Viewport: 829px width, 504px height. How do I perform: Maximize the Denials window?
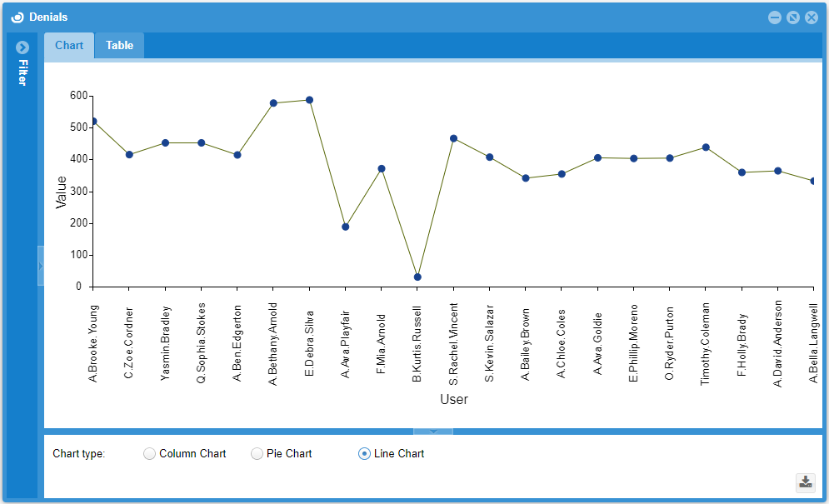point(793,17)
